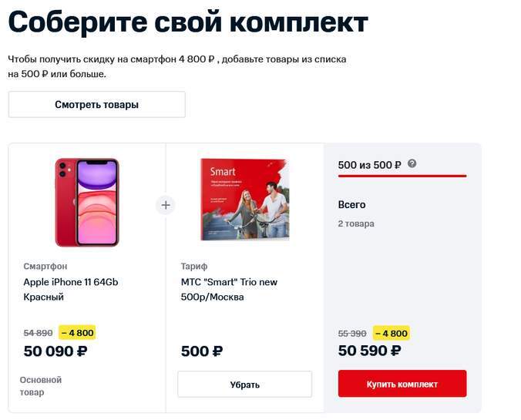This screenshot has height=420, width=521.
Task: Open the MTC "Smart" Trio new tariff link
Action: point(227,289)
